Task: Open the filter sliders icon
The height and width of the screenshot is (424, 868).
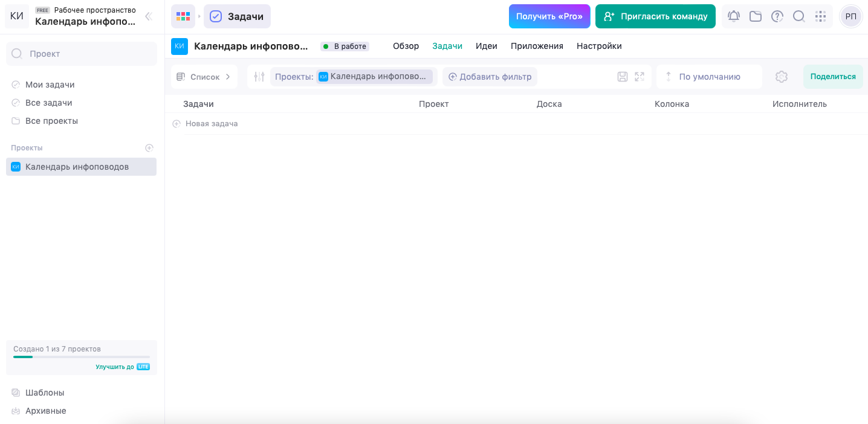Action: coord(259,77)
